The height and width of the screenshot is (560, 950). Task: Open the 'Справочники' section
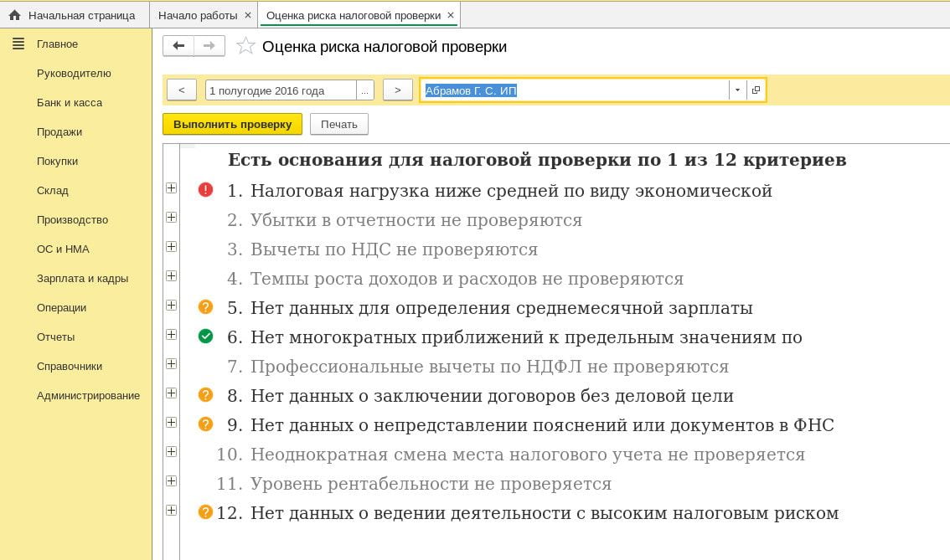pos(69,367)
